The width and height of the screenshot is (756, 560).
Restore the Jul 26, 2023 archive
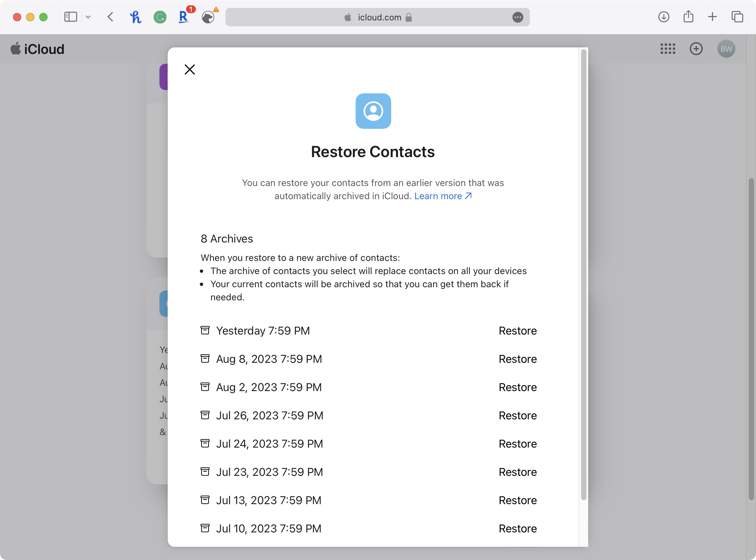[517, 416]
